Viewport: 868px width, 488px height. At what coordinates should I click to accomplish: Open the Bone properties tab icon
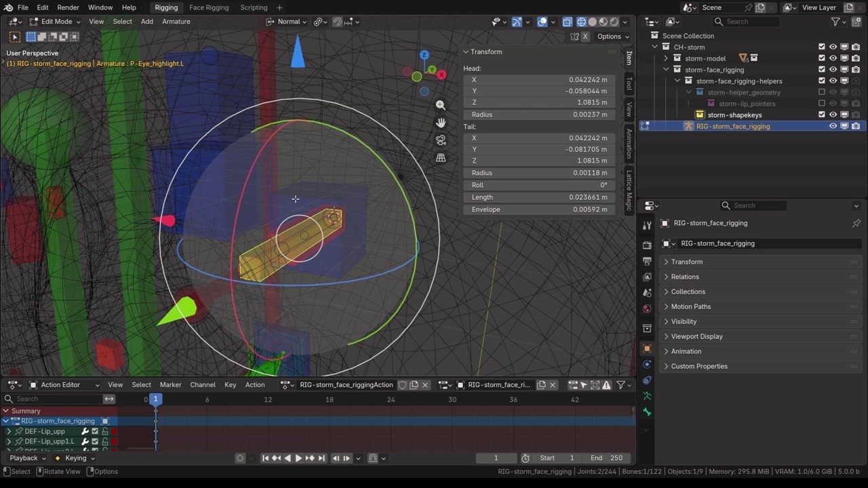647,412
